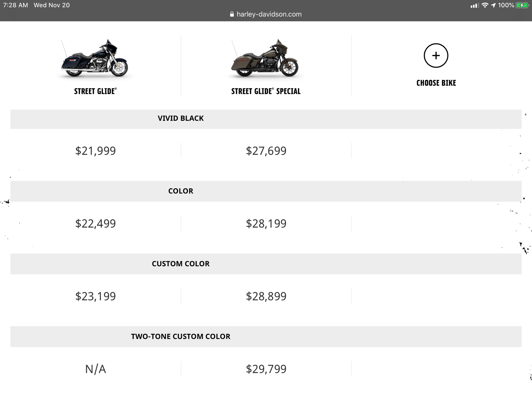Tap the Wi-Fi status icon
Screen dimensions: 532x399
(x=485, y=5)
